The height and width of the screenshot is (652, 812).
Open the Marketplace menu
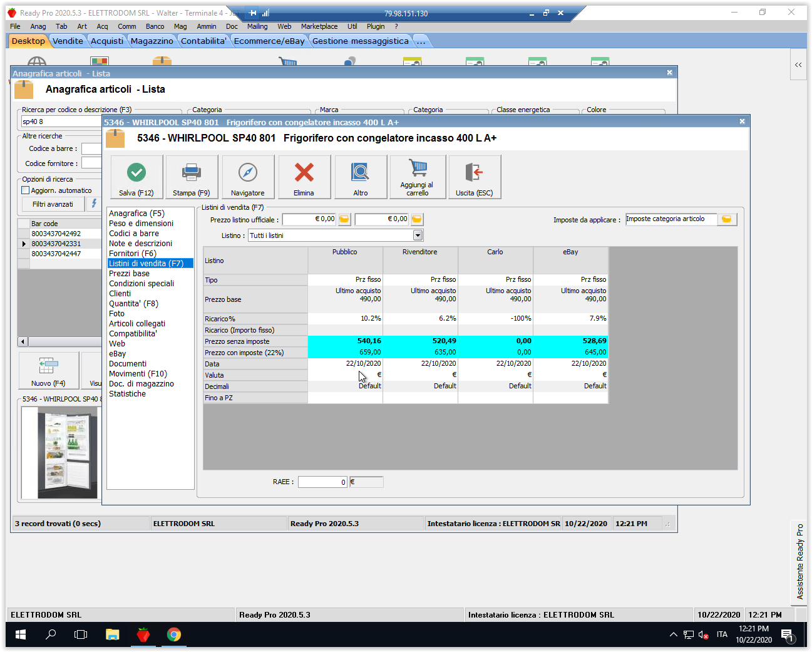click(319, 26)
